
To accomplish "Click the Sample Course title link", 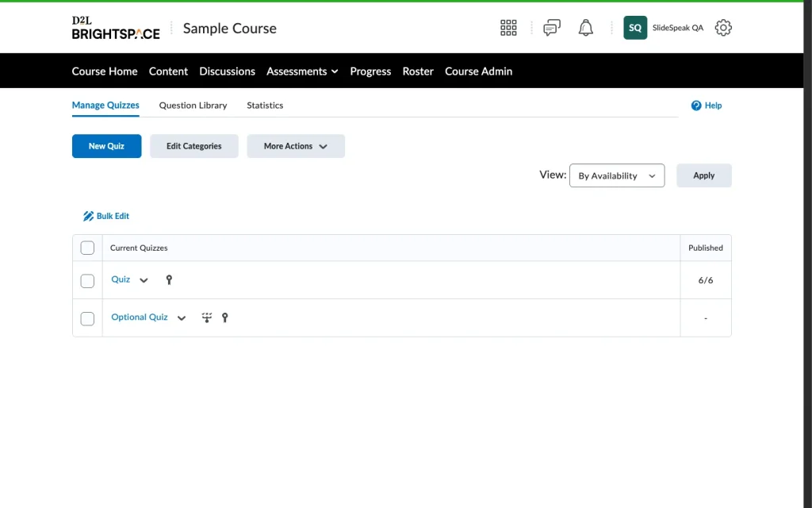I will coord(229,29).
